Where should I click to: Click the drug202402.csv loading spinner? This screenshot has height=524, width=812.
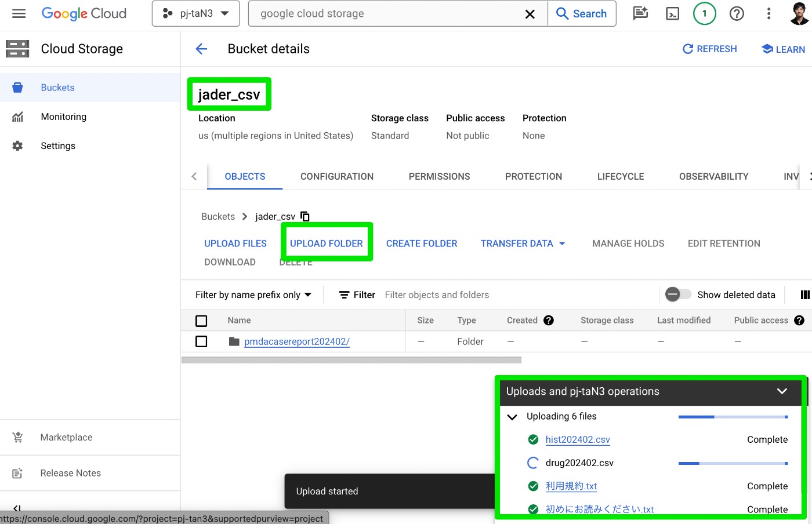[533, 463]
